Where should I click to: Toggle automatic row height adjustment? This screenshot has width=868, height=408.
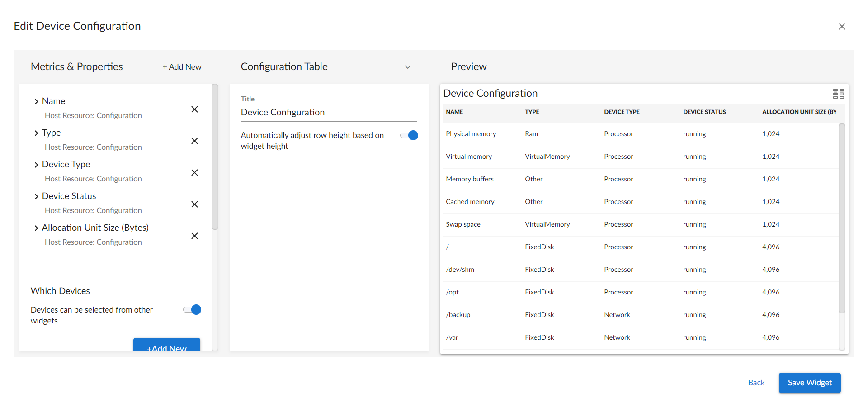(x=409, y=135)
